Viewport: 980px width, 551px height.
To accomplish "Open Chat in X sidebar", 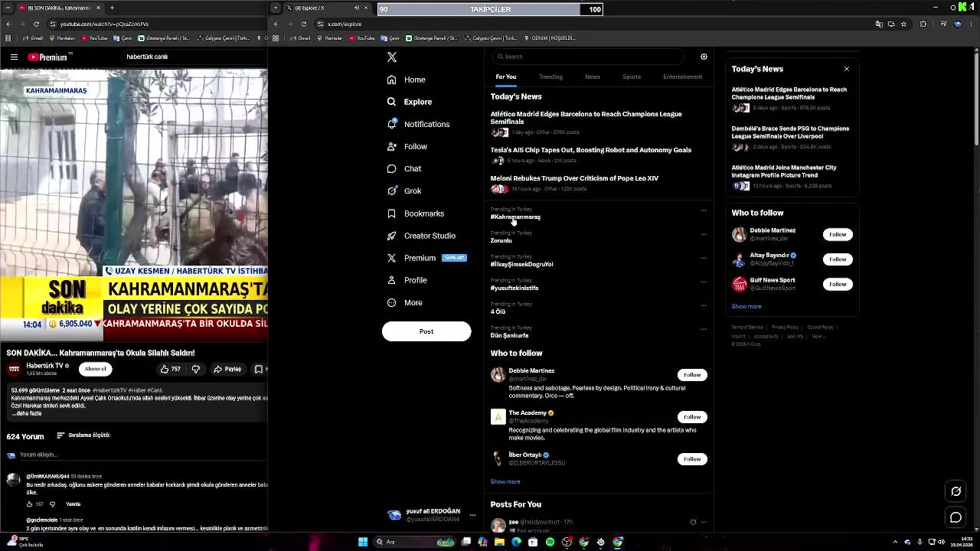I will (403, 168).
